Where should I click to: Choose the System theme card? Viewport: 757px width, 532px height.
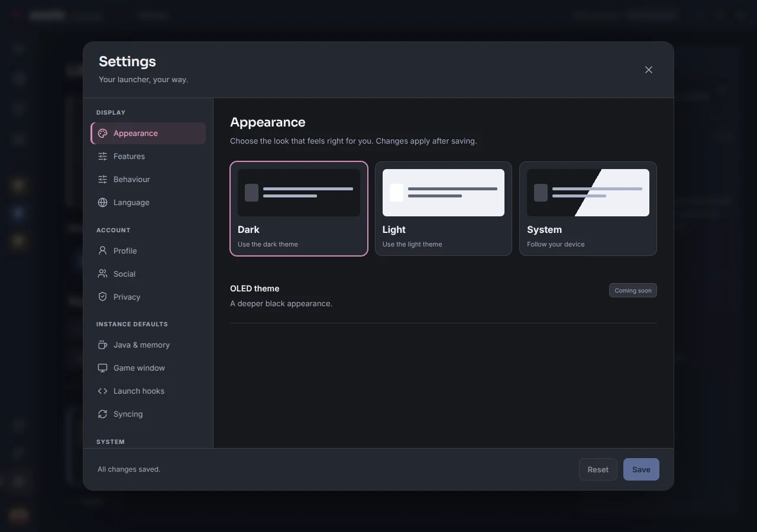588,209
